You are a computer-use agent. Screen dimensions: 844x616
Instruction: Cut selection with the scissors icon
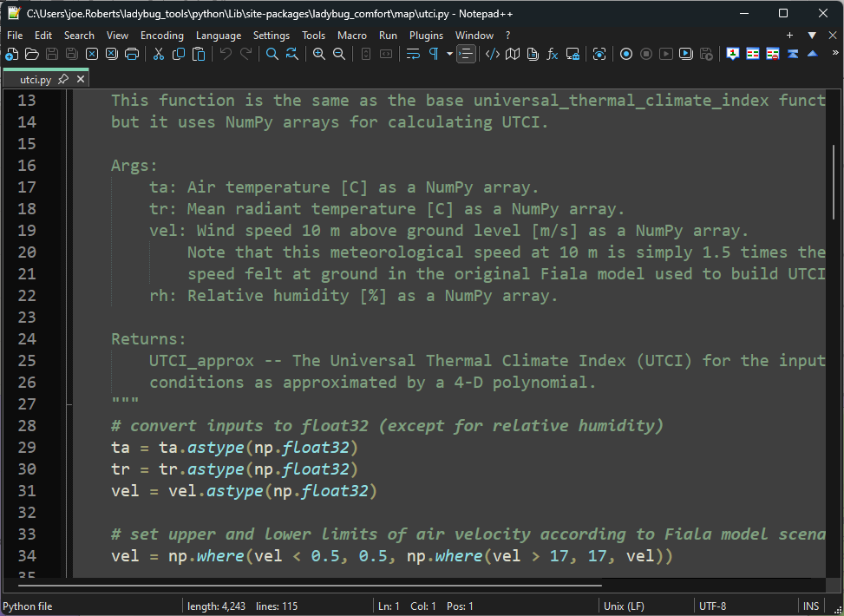(x=158, y=54)
